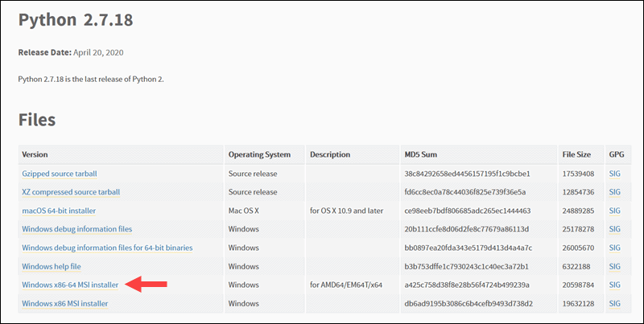Click file size 12854736

(x=578, y=192)
